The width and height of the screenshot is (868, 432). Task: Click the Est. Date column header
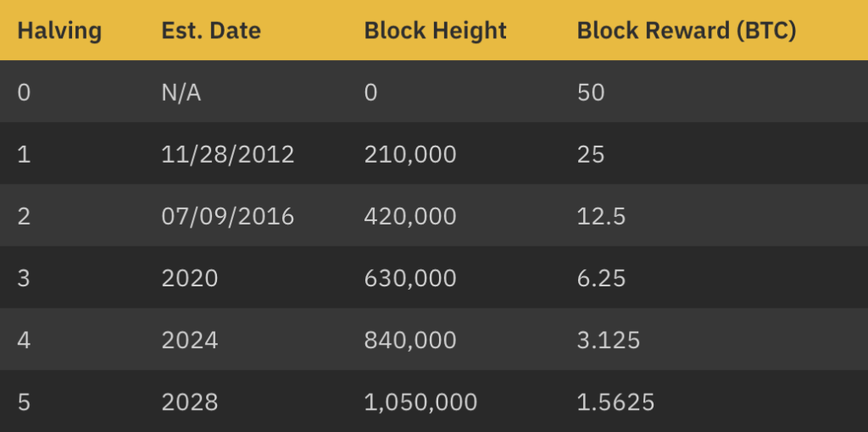click(x=211, y=30)
